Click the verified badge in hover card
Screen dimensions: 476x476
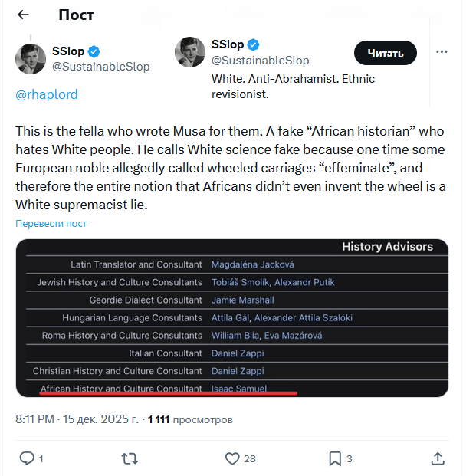(253, 44)
